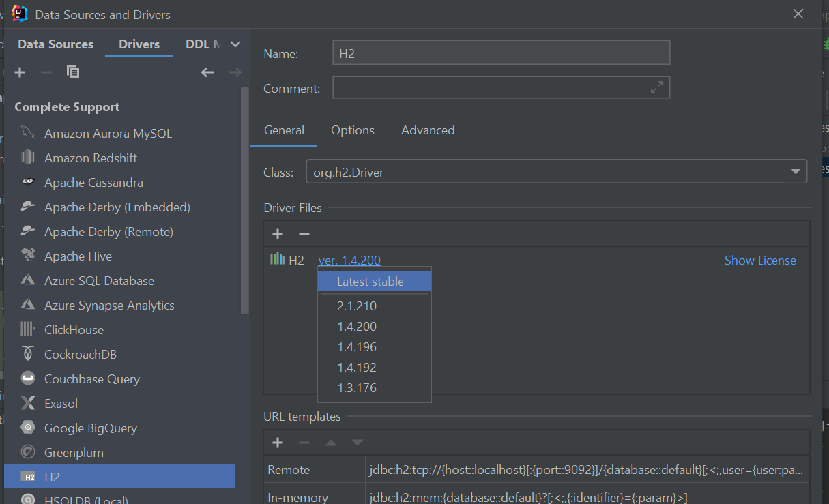Open the Advanced tab
This screenshot has height=504, width=829.
[428, 130]
